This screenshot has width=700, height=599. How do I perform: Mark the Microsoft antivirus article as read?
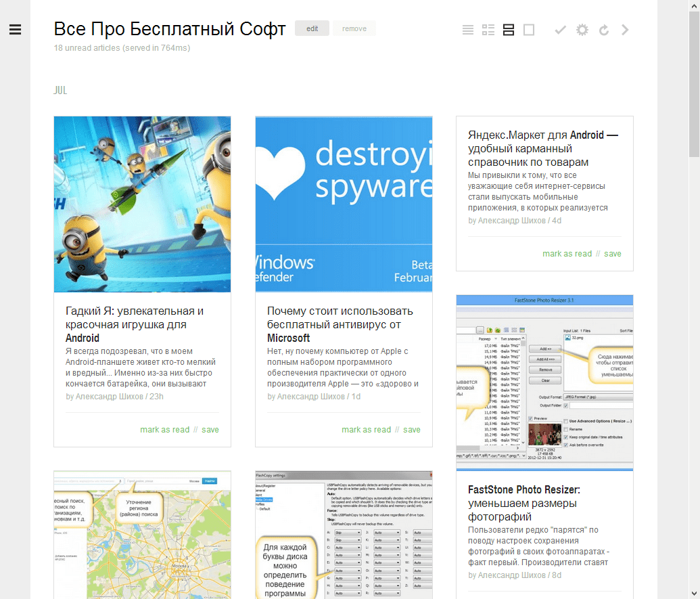[x=366, y=430]
